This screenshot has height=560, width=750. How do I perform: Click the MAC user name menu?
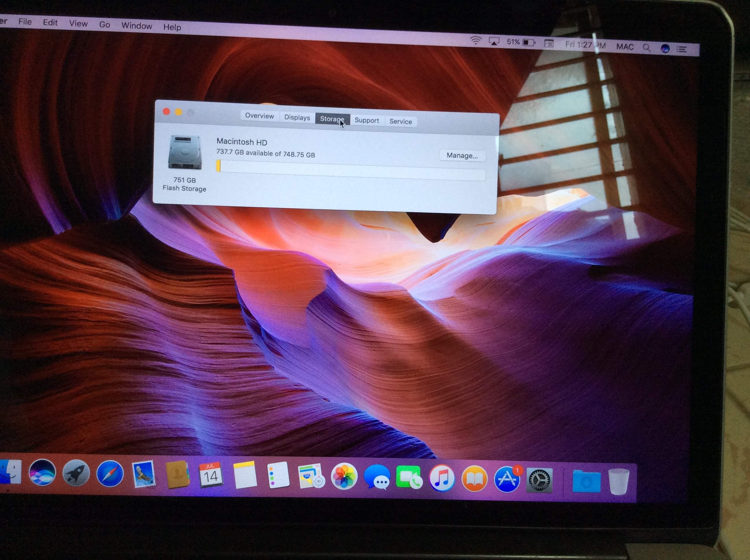(625, 47)
